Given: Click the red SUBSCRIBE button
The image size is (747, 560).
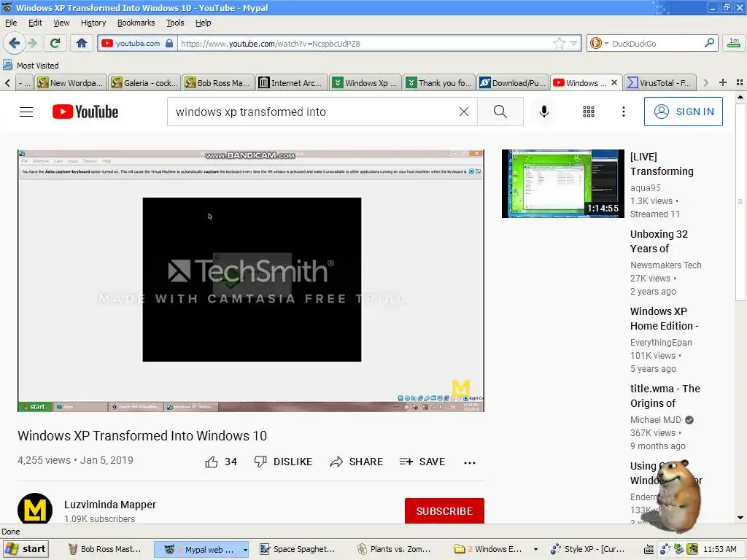Looking at the screenshot, I should click(x=444, y=510).
